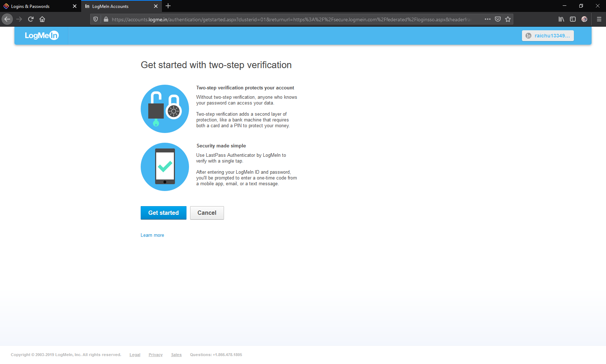Open the Legal footer link
The image size is (606, 364).
[x=135, y=355]
